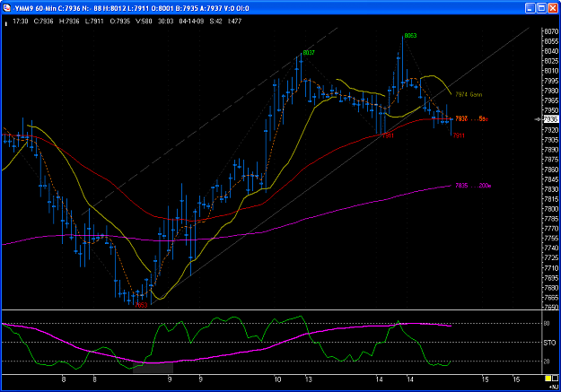This screenshot has width=561, height=392.
Task: Click the 8070 price axis label
Action: (551, 31)
